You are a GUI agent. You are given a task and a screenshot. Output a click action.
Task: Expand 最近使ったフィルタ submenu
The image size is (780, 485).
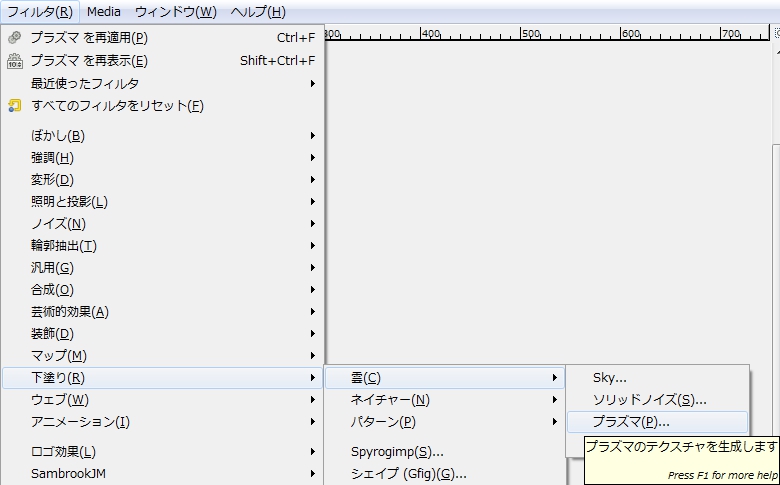tap(163, 84)
